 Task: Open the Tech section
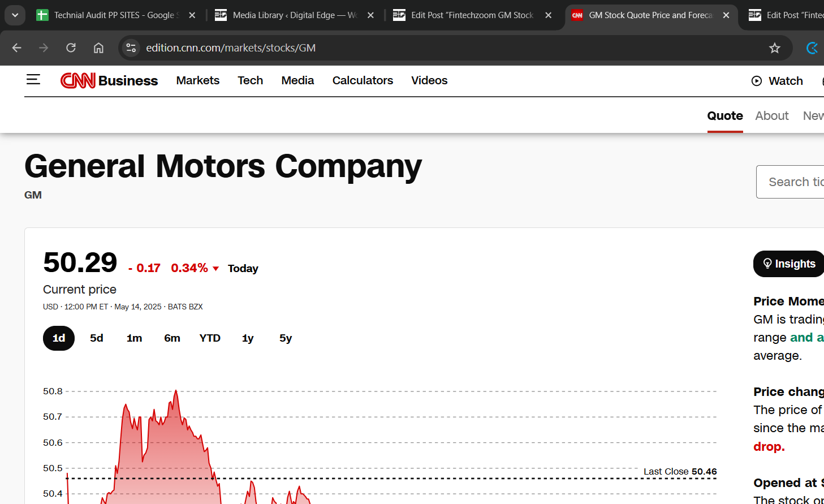coord(250,80)
